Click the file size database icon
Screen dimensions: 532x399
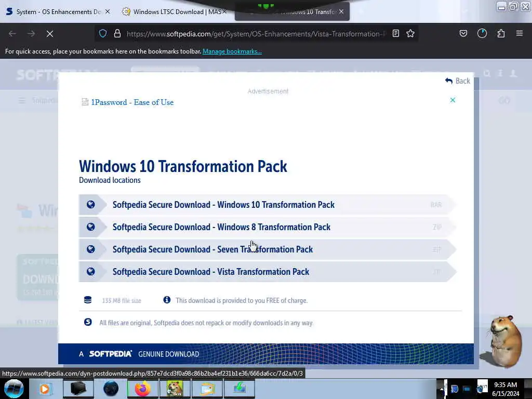(87, 300)
